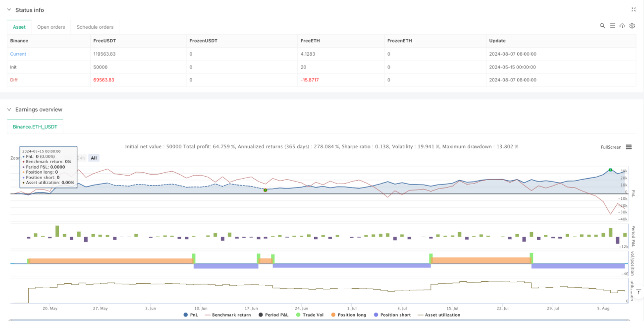Switch to the Schedule orders tab
The height and width of the screenshot is (321, 644).
point(95,27)
